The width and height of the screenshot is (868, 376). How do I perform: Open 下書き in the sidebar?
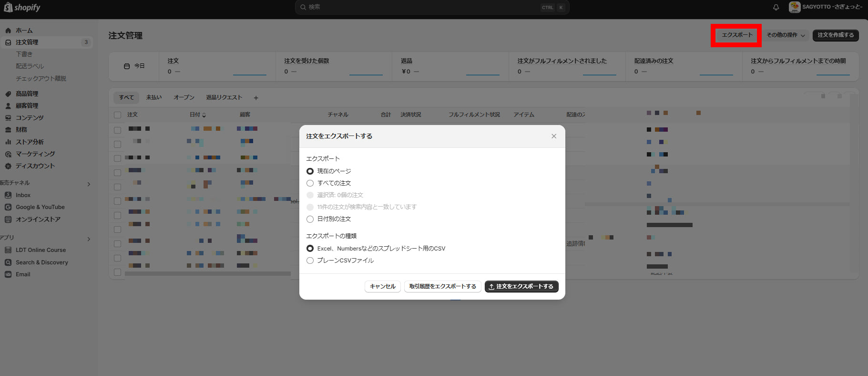24,54
